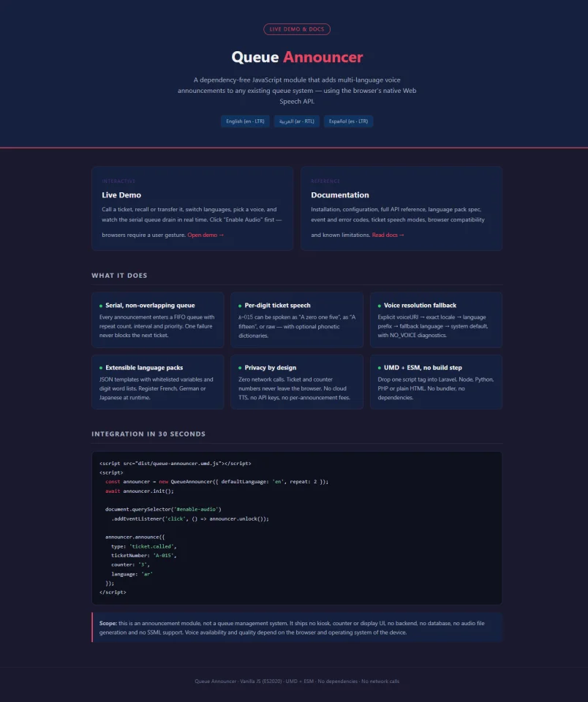The width and height of the screenshot is (588, 702).
Task: Click the green dot beside Extensible language packs
Action: [101, 368]
